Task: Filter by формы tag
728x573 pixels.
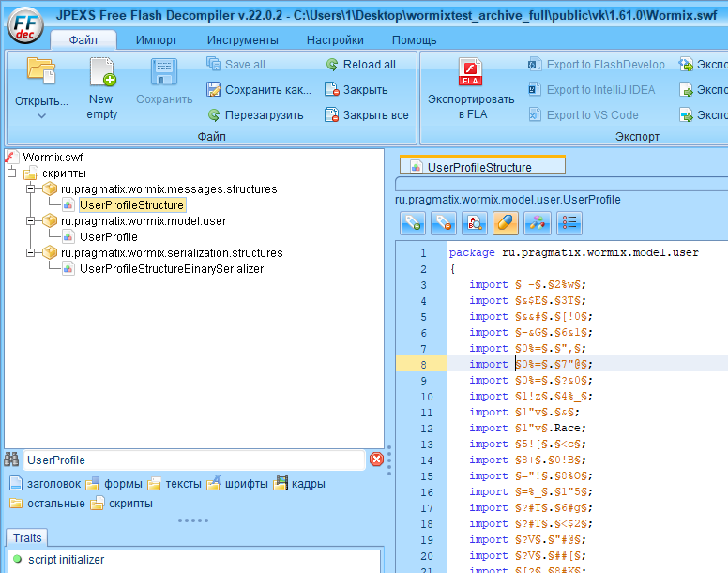Action: (114, 484)
